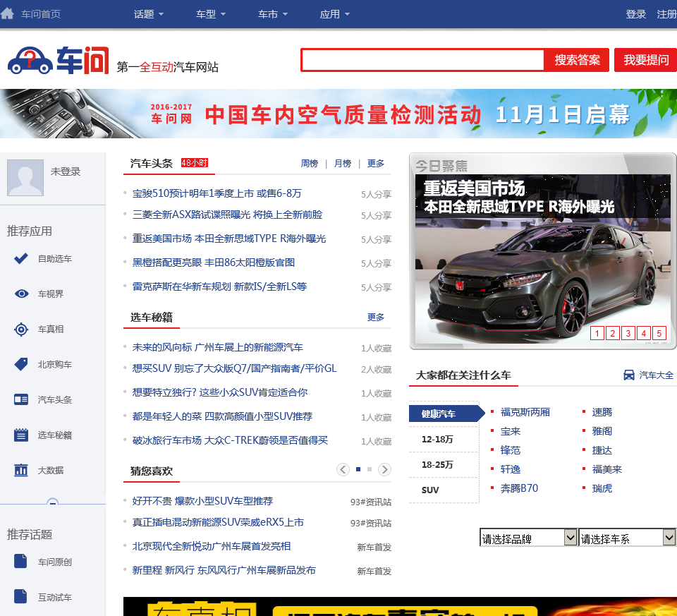Screen dimensions: 677x616
Task: Jump to focus slide 3
Action: 628,333
